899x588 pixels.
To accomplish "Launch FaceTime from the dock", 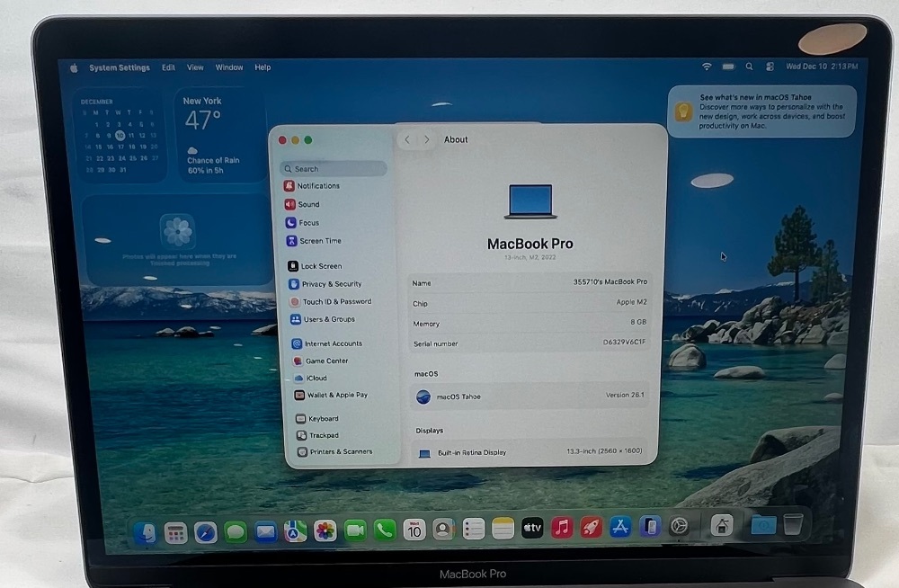I will coord(355,530).
